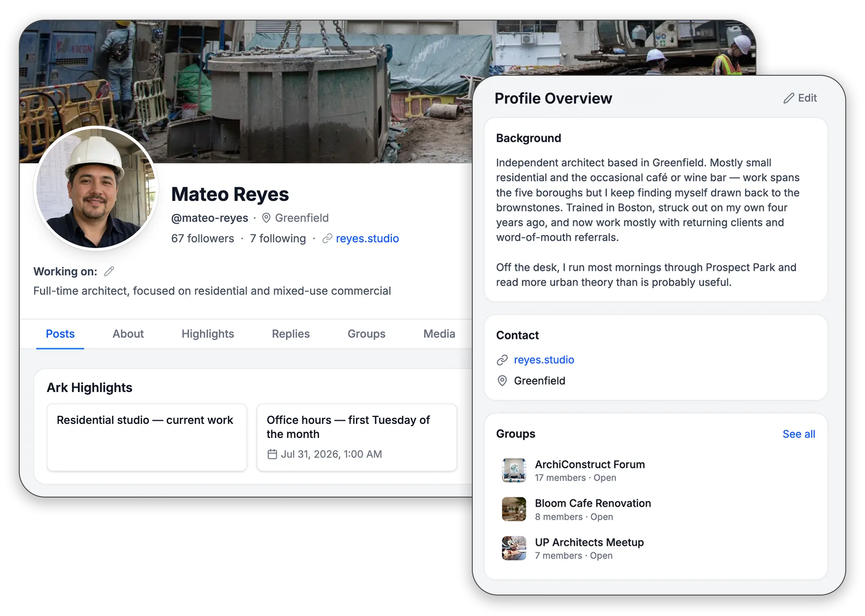Open Residential studio — current work highlight card
Viewport: 865px width, 616px height.
coord(147,437)
